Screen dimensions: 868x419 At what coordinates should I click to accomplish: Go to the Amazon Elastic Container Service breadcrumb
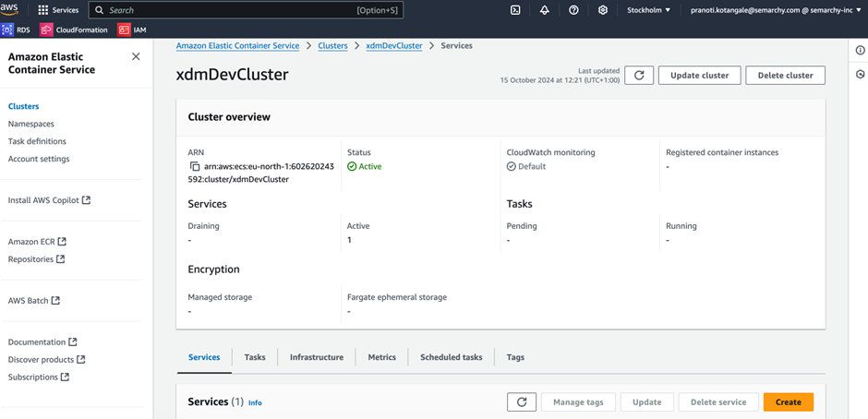(237, 46)
